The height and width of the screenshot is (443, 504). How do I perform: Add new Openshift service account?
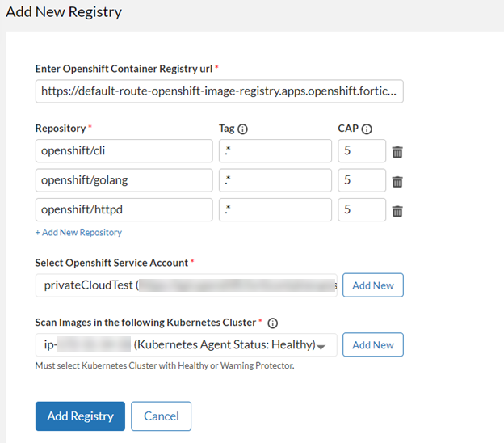[x=373, y=285]
